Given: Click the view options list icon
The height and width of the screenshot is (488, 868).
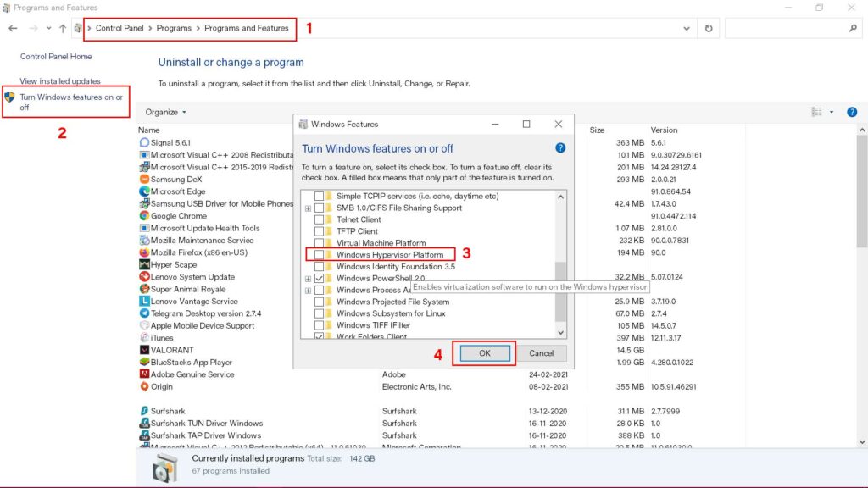Looking at the screenshot, I should 816,112.
